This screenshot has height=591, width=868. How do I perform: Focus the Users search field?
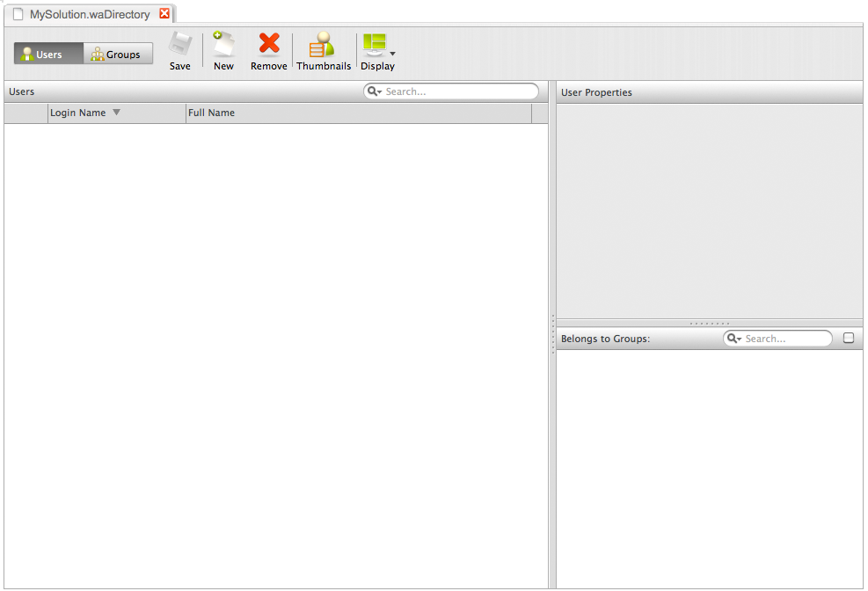coord(457,91)
